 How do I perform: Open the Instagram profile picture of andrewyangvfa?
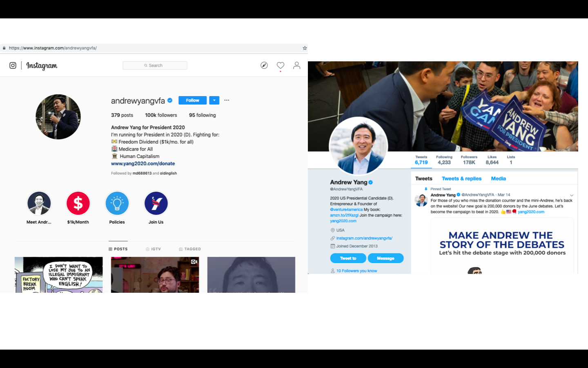click(x=58, y=117)
